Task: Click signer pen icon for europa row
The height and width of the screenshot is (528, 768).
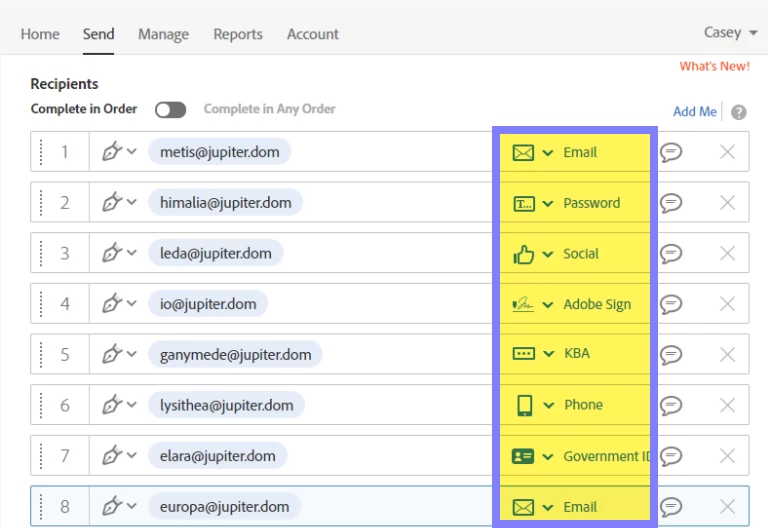Action: click(112, 505)
